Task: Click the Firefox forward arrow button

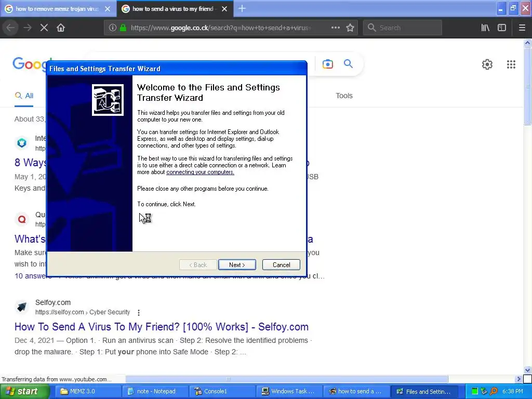Action: (28, 28)
